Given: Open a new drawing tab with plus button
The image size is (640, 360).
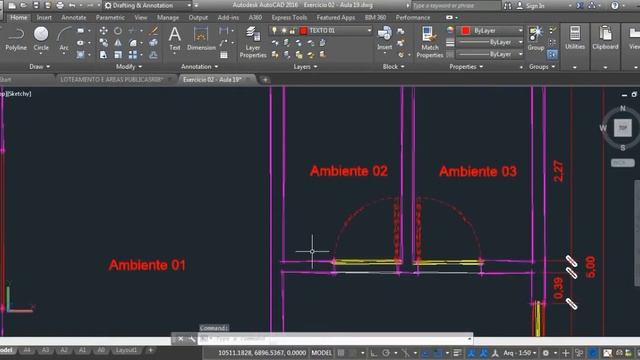Looking at the screenshot, I should tap(265, 80).
